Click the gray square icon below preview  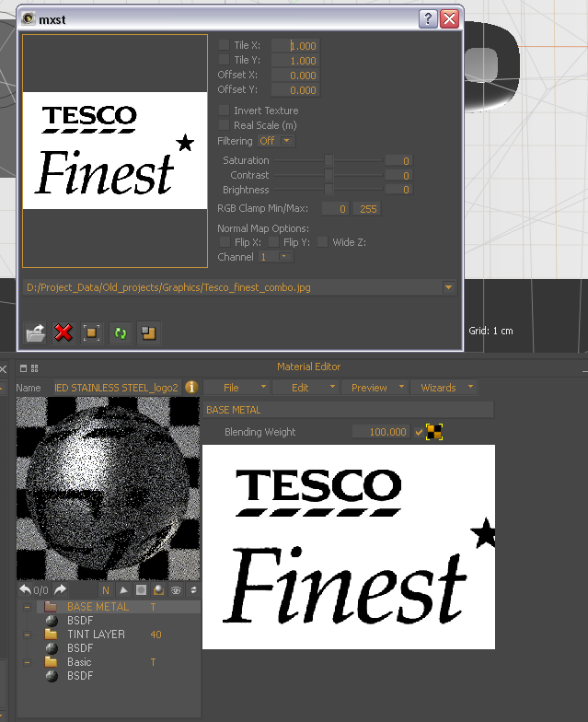point(142,590)
